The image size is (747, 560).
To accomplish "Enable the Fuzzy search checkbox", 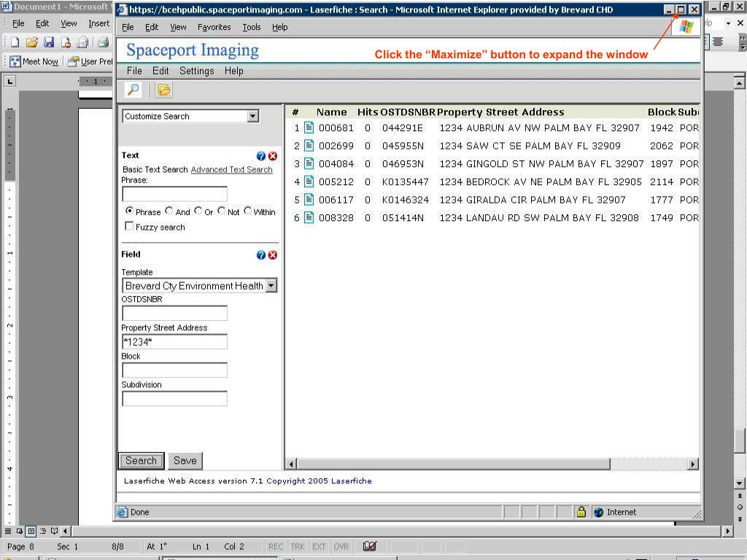I will (129, 226).
